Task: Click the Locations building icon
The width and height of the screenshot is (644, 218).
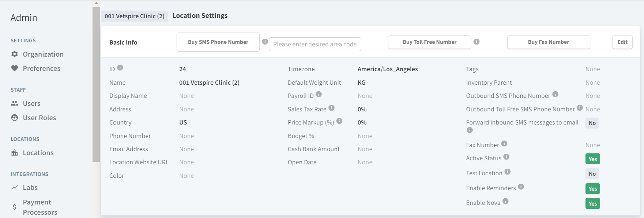Action: pos(15,153)
